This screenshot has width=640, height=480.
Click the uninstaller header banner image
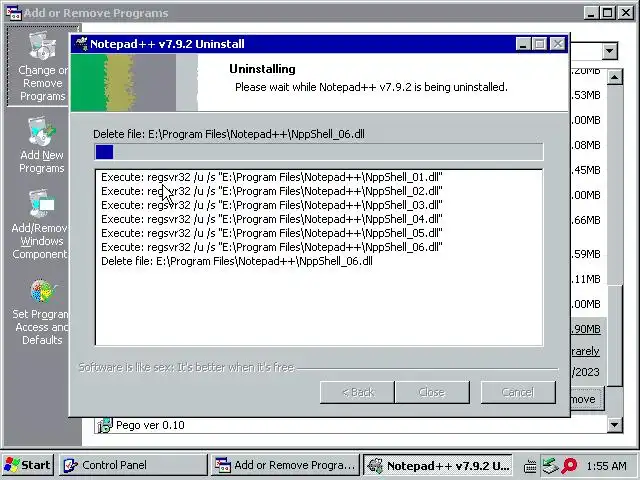coord(134,82)
